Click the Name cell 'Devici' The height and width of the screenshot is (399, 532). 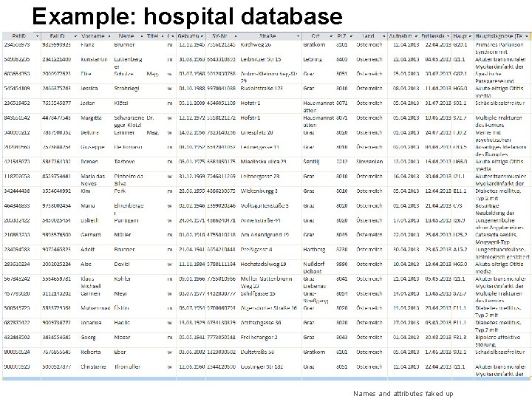click(x=122, y=265)
